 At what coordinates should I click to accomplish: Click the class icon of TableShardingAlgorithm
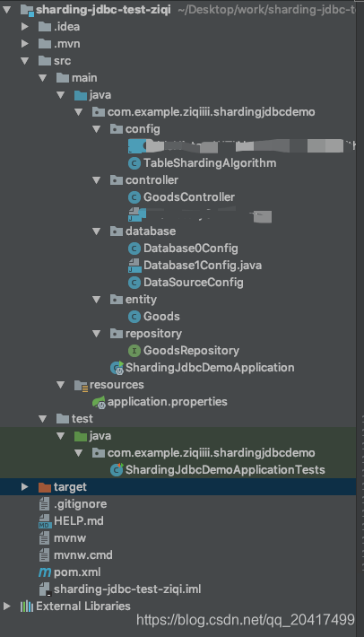click(x=134, y=163)
